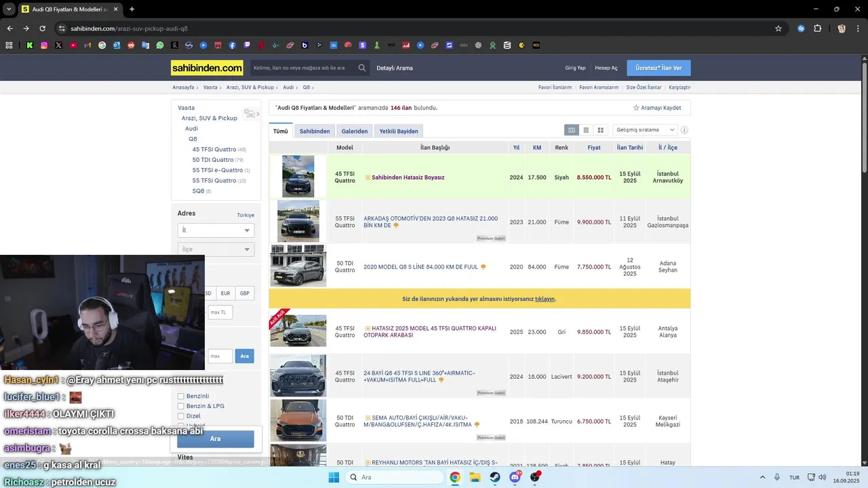Open Google bookmark icon
This screenshot has width=868, height=488.
point(102,45)
